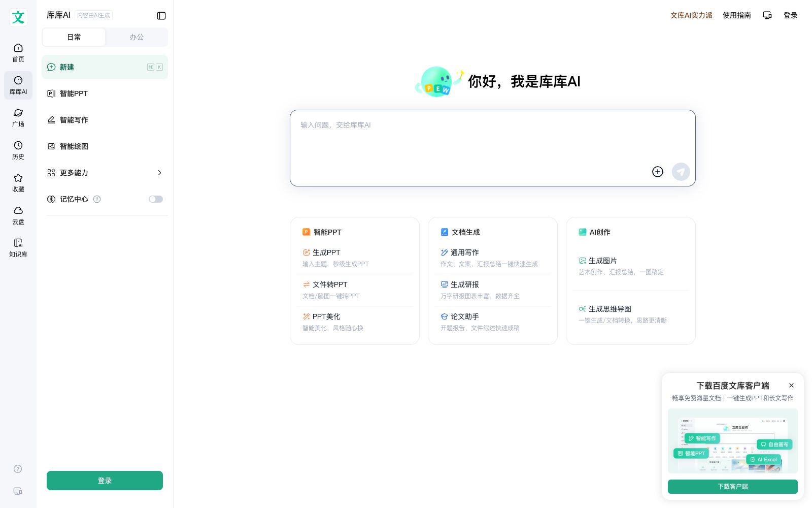The width and height of the screenshot is (812, 508).
Task: Close the 下载百度文库客户端 popup
Action: coord(791,385)
